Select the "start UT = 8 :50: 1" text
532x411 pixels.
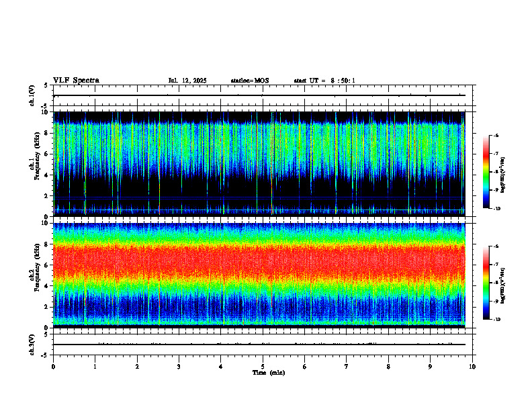pos(324,81)
